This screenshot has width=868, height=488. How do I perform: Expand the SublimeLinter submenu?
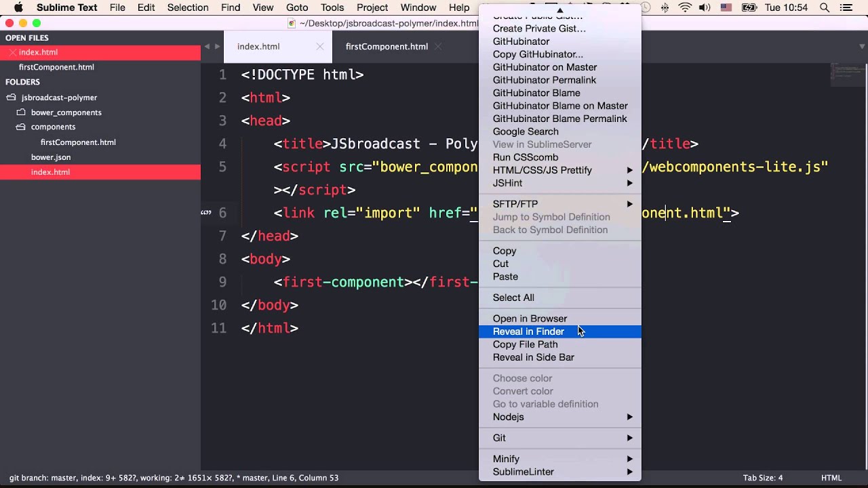coord(630,472)
